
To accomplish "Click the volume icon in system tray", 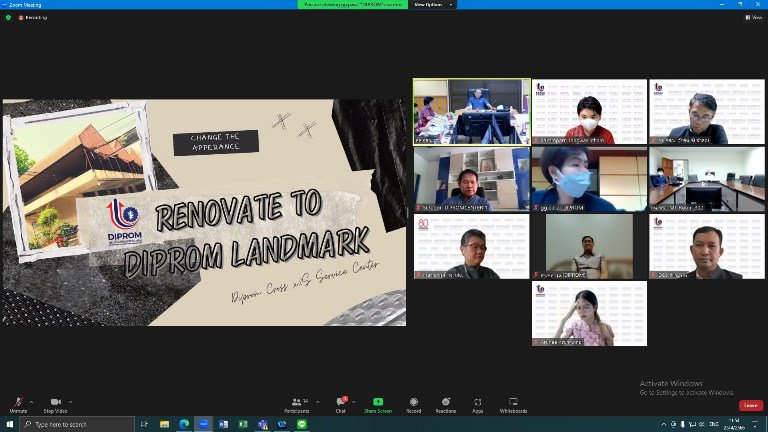I will click(701, 424).
